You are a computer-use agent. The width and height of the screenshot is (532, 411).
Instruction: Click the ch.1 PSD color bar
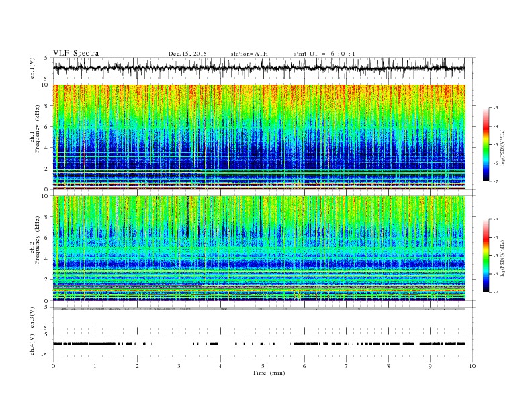[x=486, y=144]
